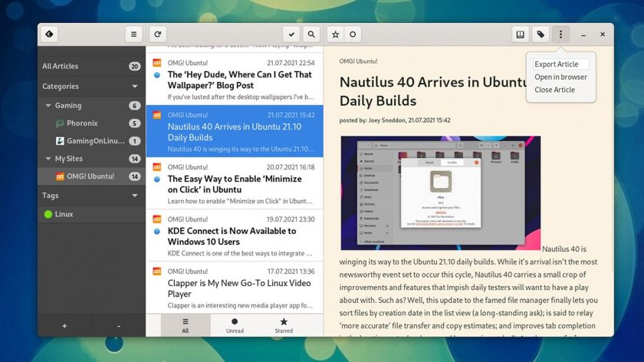Viewport: 644px width, 362px height.
Task: Click the Tags heading
Action: click(x=50, y=196)
